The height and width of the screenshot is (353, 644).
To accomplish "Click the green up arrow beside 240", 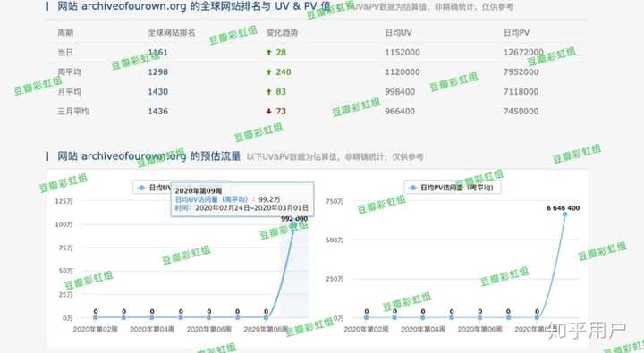I will coord(269,72).
